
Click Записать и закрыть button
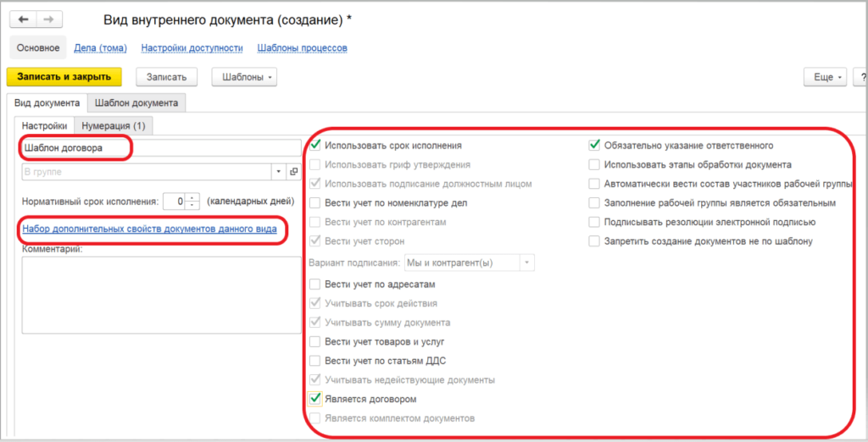tap(64, 77)
